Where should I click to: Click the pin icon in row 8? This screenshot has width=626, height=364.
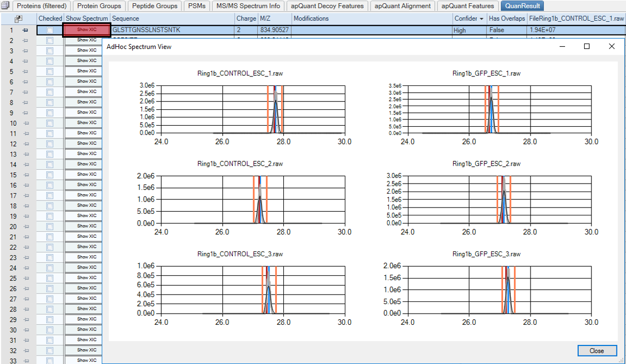pyautogui.click(x=25, y=102)
